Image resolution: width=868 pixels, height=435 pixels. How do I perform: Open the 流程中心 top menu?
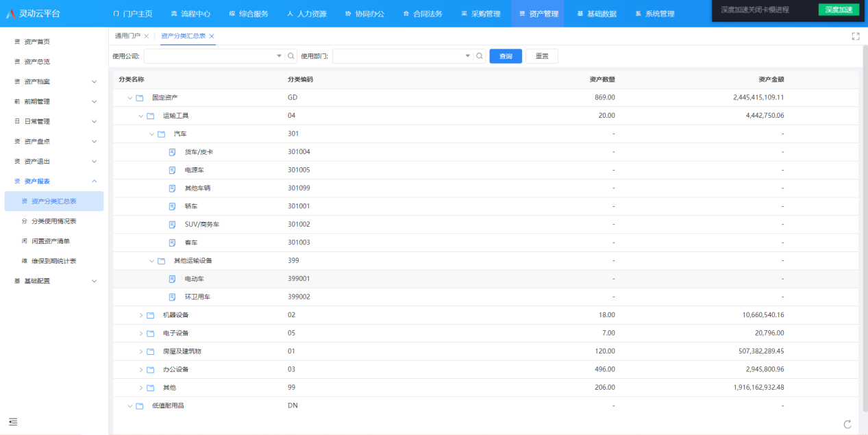pos(190,14)
